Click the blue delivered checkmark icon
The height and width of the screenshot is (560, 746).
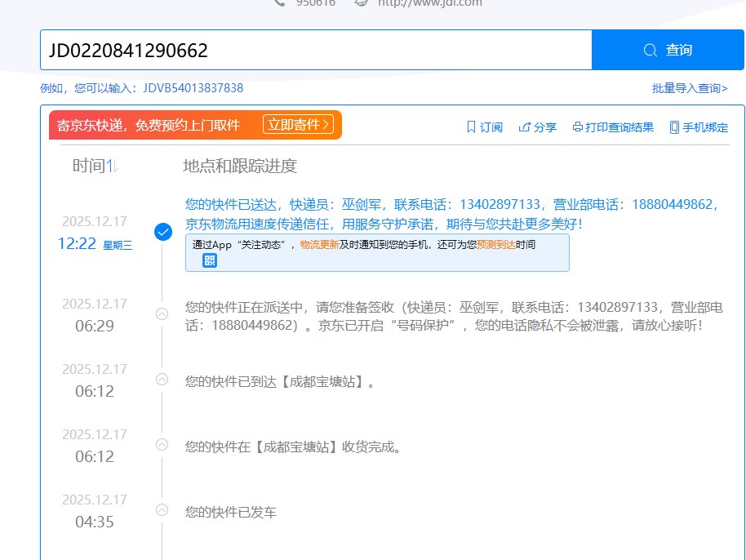click(x=163, y=232)
